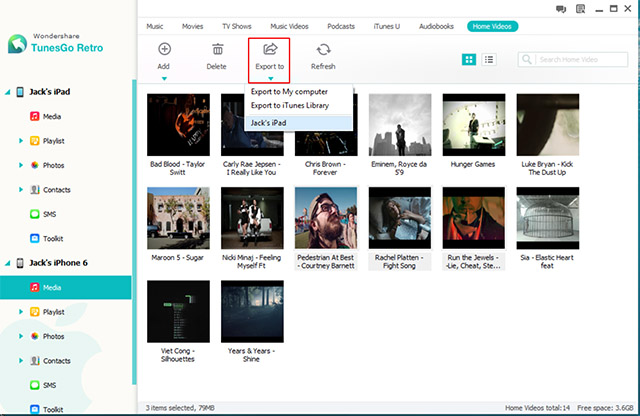Switch to grid thumbnail view
Viewport: 640px width, 416px height.
[x=469, y=60]
